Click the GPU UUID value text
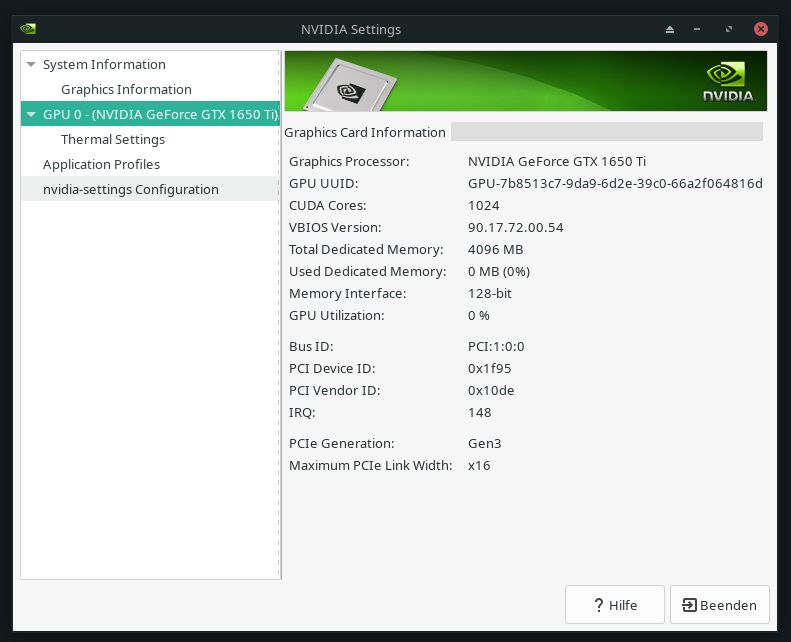Image resolution: width=791 pixels, height=642 pixels. pos(615,184)
